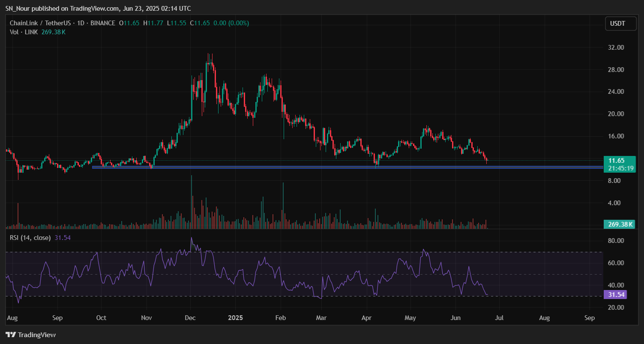Click the Dec label on time axis
The width and height of the screenshot is (644, 344).
pos(191,318)
